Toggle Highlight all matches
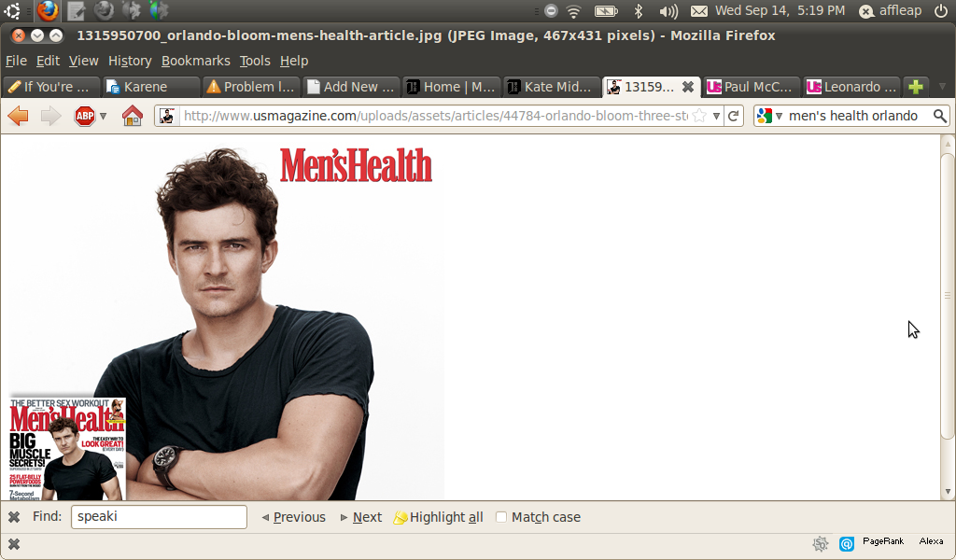This screenshot has width=956, height=560. click(439, 517)
